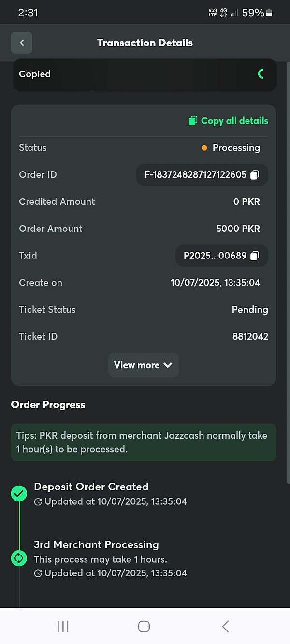Screen dimensions: 290x644
Task: Copy the Order ID with copy icon
Action: click(x=255, y=175)
